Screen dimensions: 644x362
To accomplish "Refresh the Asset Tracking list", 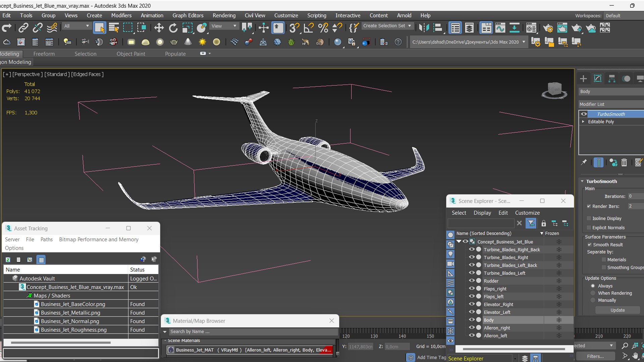I will 8,260.
